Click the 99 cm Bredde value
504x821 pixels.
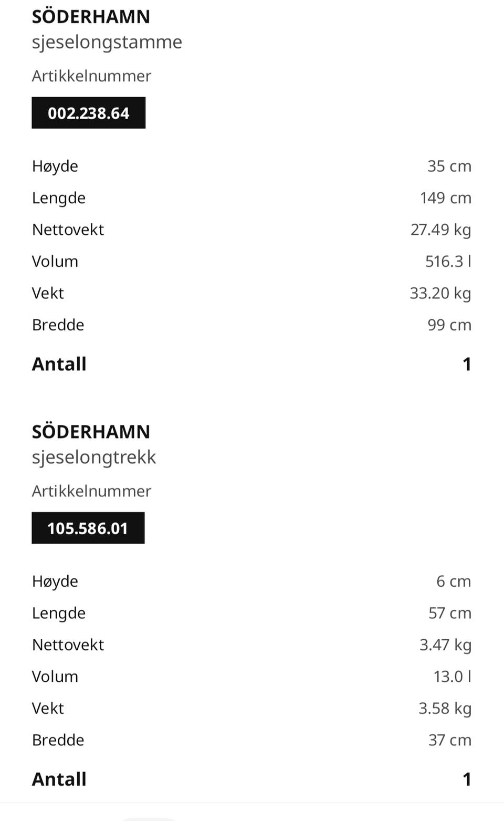pos(449,325)
